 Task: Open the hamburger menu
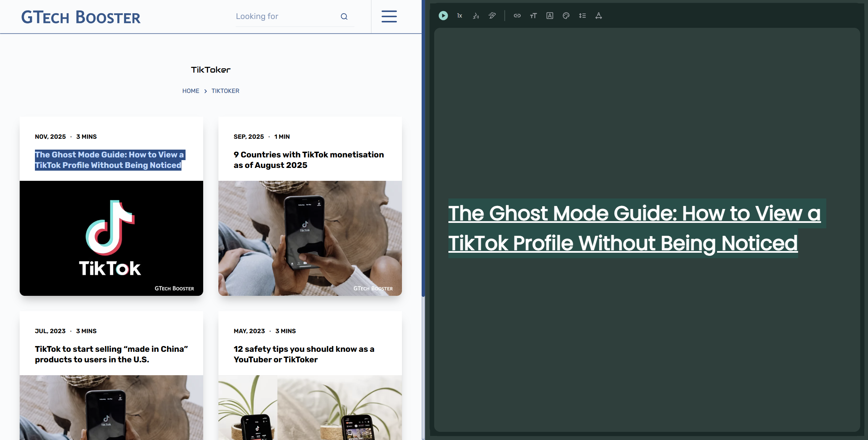pyautogui.click(x=389, y=16)
